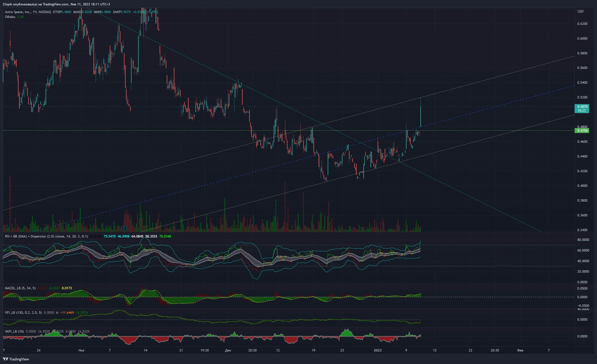
Task: Click the MACD legend value 0.0173
Action: click(x=67, y=288)
